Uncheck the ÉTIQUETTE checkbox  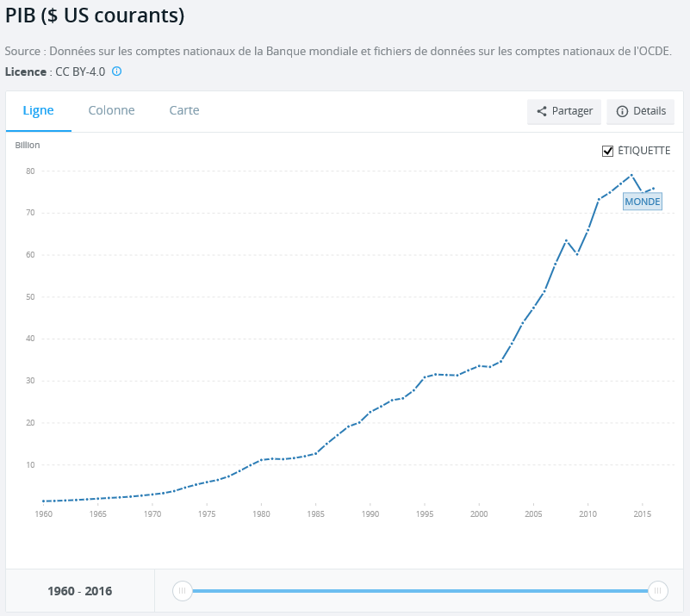click(607, 151)
